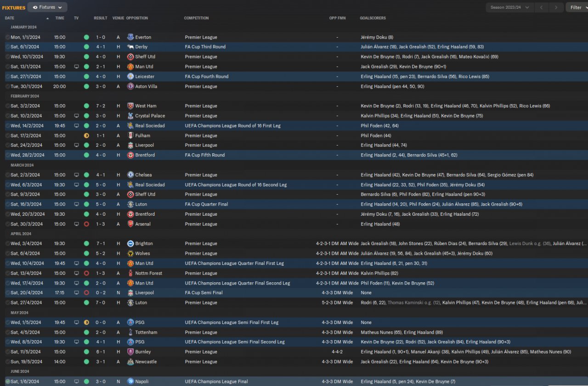Click the TV icon on the 13/1/2024 fixture
Screen dimensions: 588x386
click(76, 67)
